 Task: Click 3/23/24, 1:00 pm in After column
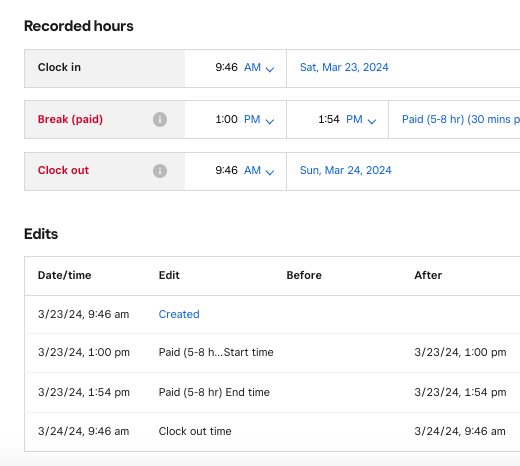point(460,353)
